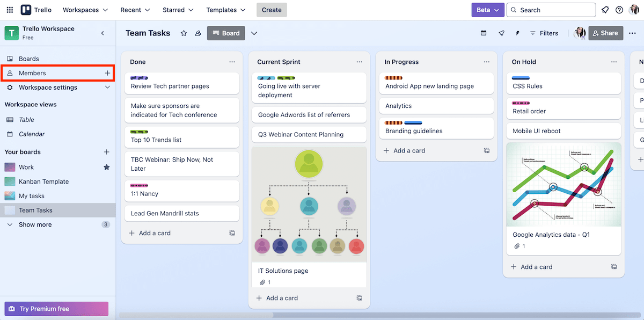The width and height of the screenshot is (644, 320).
Task: Click the Share button
Action: click(x=605, y=33)
